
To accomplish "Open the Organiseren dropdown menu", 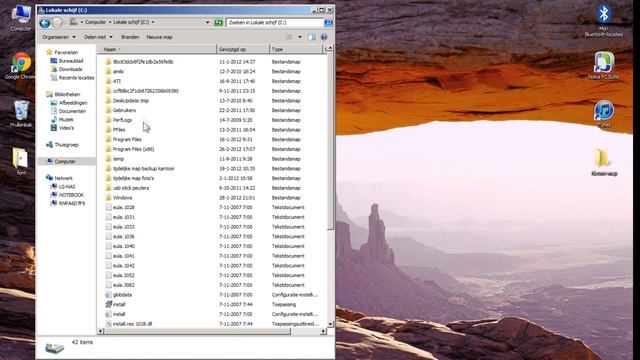I will point(59,37).
